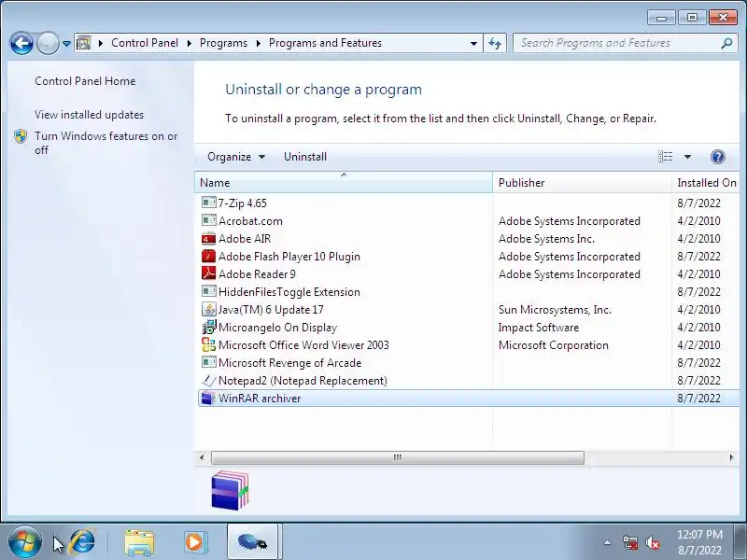This screenshot has width=747, height=560.
Task: Click the scrollbar left arrow
Action: tap(202, 457)
